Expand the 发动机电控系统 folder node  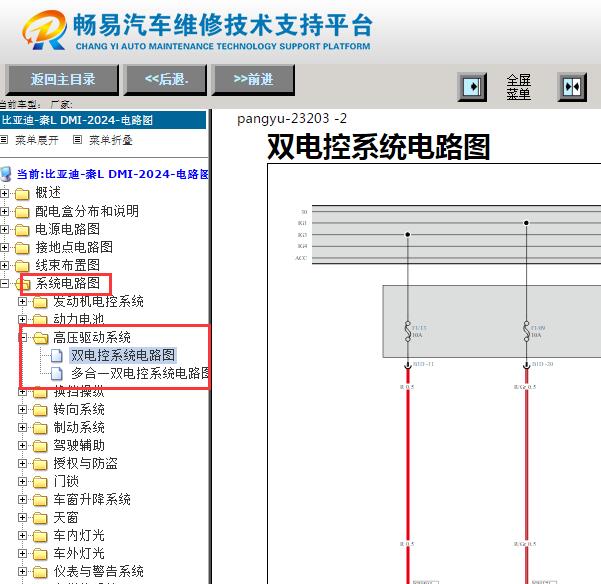(22, 302)
